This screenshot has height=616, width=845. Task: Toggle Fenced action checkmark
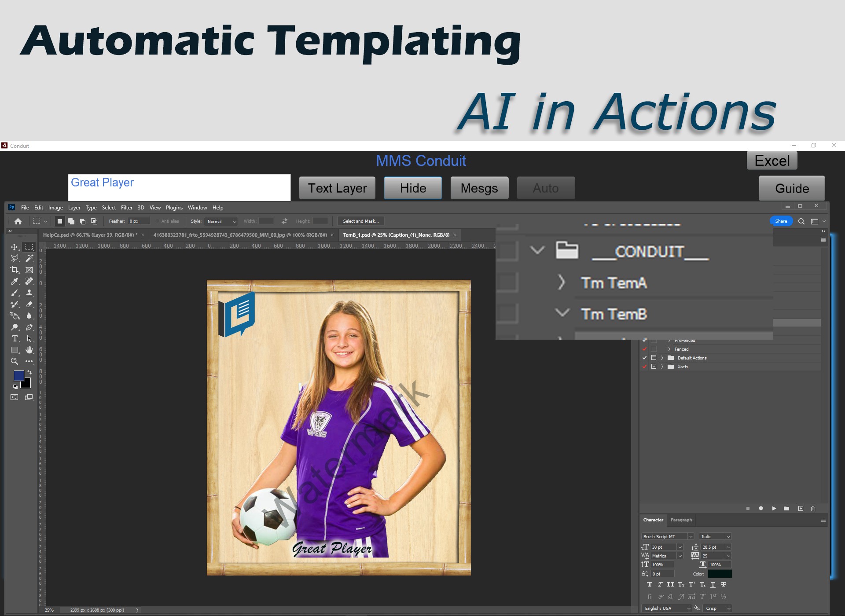[x=645, y=349]
